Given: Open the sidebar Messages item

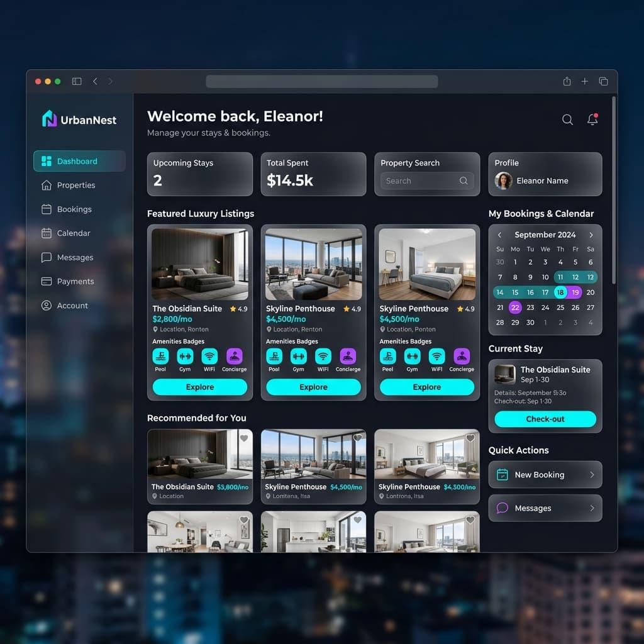Looking at the screenshot, I should point(67,257).
